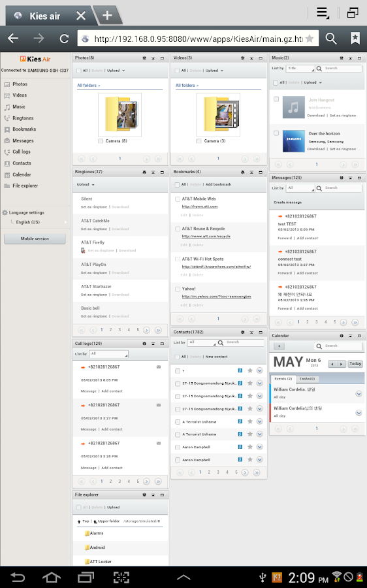
Task: Click the search magnifier in browser toolbar
Action: coord(331,39)
